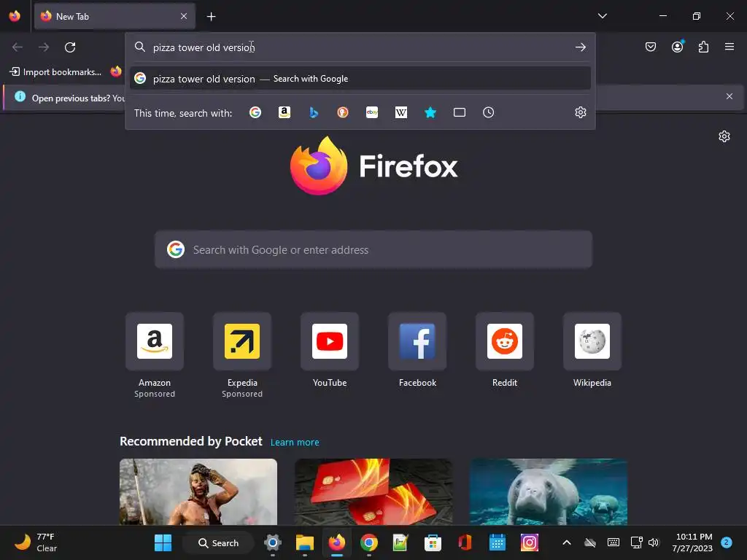Search this time with Bing icon
This screenshot has width=747, height=560.
314,112
